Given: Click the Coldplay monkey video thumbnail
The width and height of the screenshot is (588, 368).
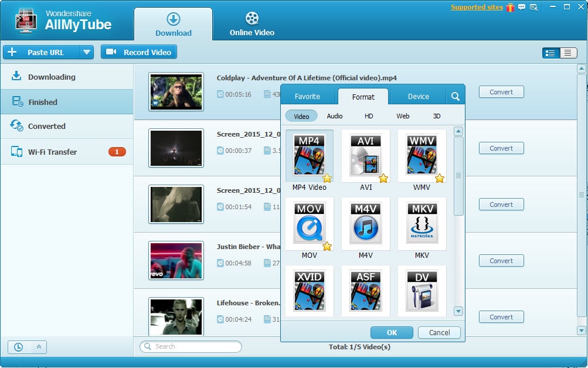Looking at the screenshot, I should [176, 92].
